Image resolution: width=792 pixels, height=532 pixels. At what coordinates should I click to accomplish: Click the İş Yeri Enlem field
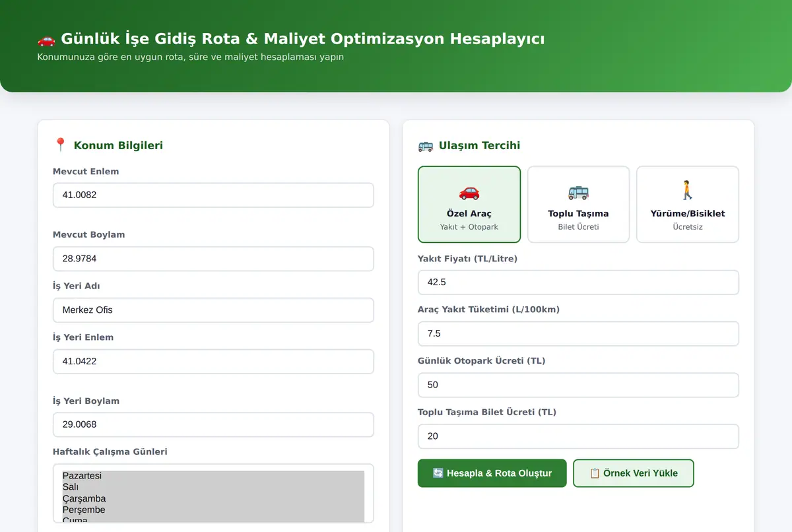213,362
